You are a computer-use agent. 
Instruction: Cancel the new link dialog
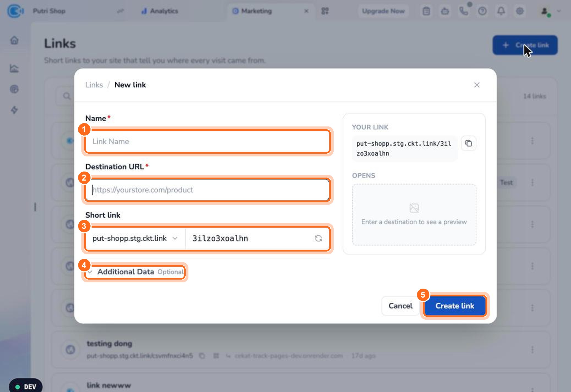400,306
